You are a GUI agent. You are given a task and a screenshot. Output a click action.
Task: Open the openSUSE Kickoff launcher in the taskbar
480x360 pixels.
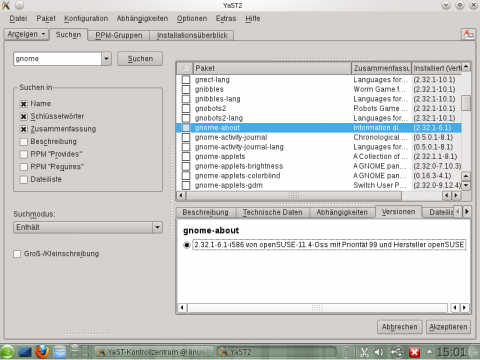(7, 352)
